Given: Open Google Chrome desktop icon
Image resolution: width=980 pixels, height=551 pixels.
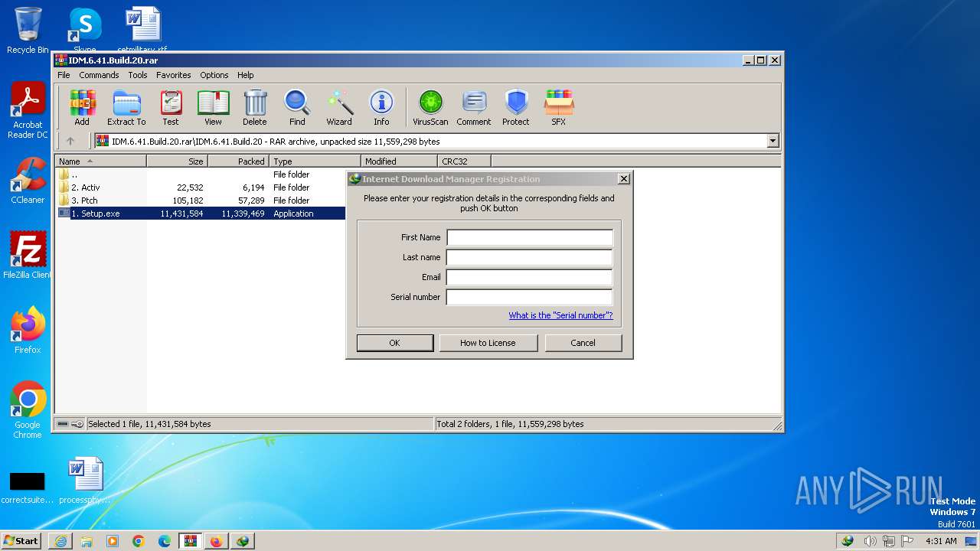Looking at the screenshot, I should pos(28,410).
